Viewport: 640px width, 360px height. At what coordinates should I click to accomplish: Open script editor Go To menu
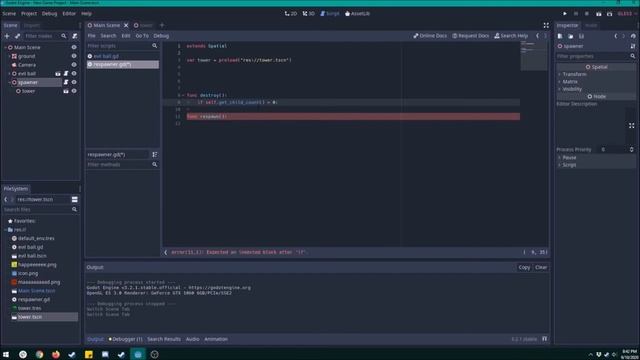click(142, 36)
